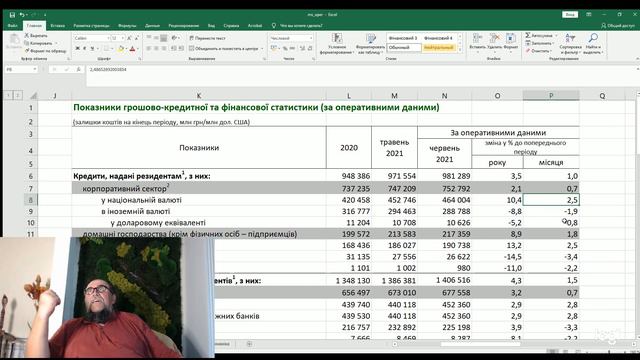Open the Merge and Center dropdown arrow
Screen dimensions: 640x360
[262, 49]
